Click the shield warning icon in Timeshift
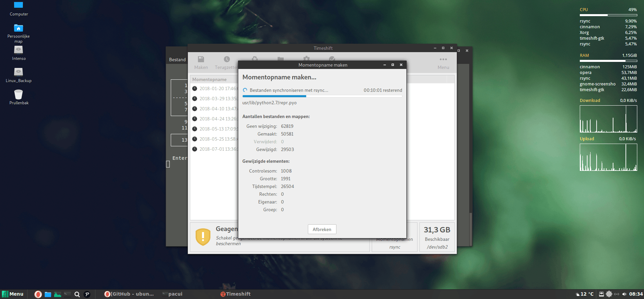The image size is (644, 299). (x=203, y=237)
